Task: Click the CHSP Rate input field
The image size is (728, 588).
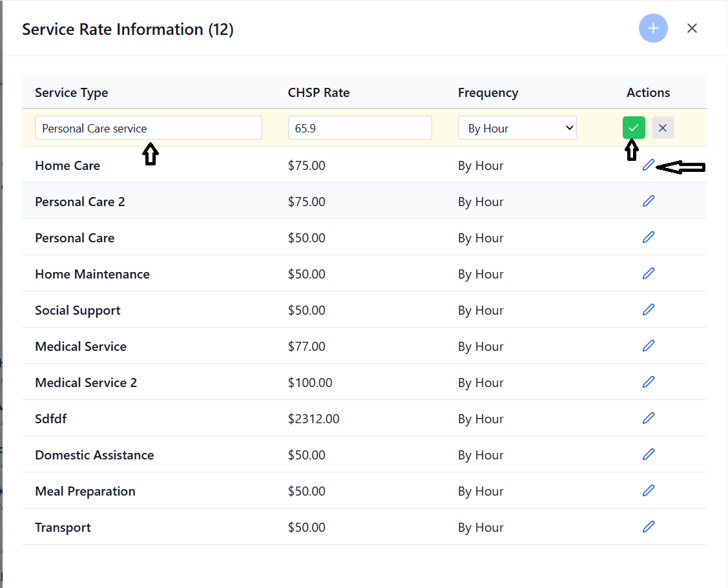Action: (x=359, y=128)
